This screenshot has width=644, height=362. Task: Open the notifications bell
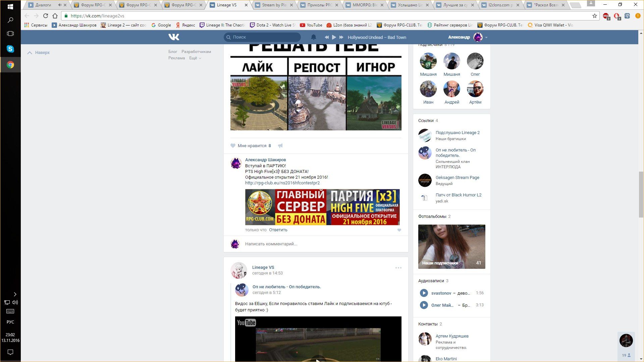coord(313,37)
